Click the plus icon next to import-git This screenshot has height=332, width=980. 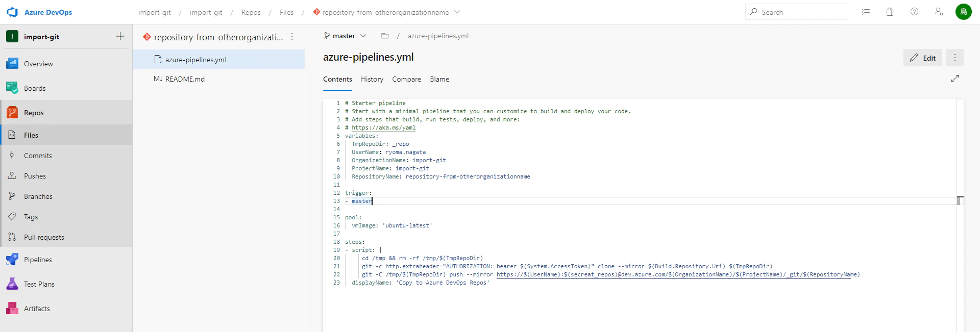pos(120,36)
